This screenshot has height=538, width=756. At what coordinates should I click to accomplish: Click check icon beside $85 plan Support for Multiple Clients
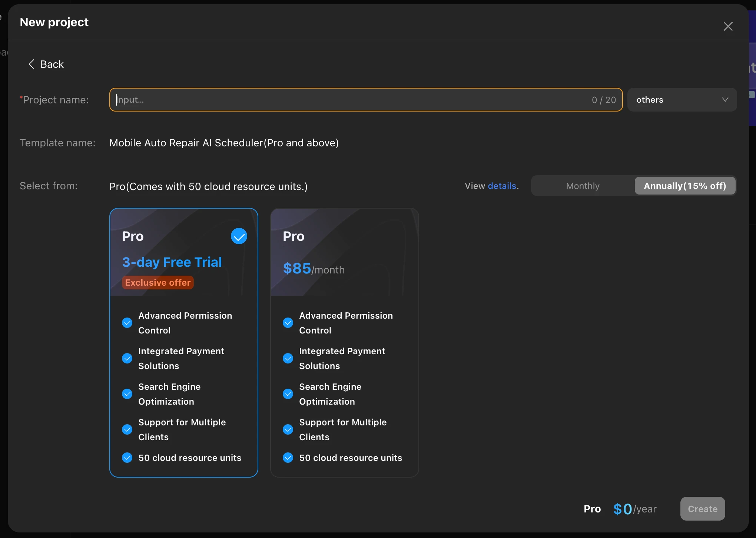coord(288,429)
